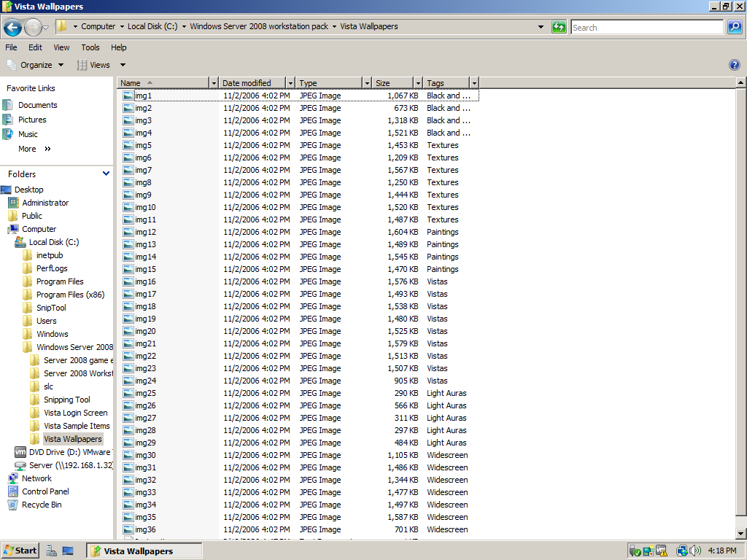Expand the Views dropdown arrow
747x560 pixels.
pos(123,65)
